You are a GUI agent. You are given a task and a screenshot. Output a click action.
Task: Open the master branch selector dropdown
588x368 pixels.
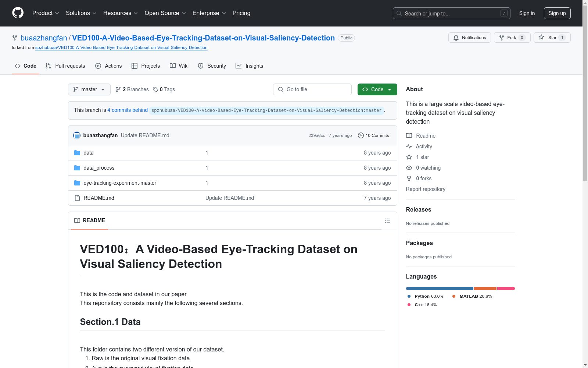[x=89, y=89]
